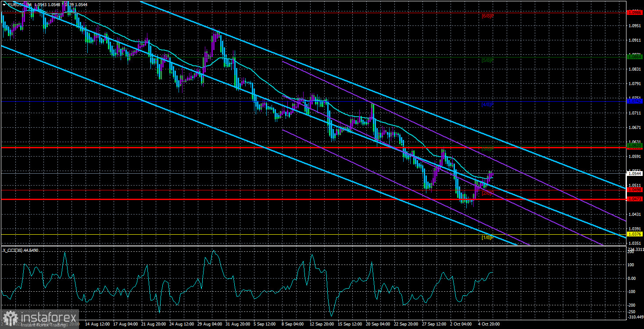
Task: Click the [6/8]P Murray level label
Action: (x=488, y=15)
